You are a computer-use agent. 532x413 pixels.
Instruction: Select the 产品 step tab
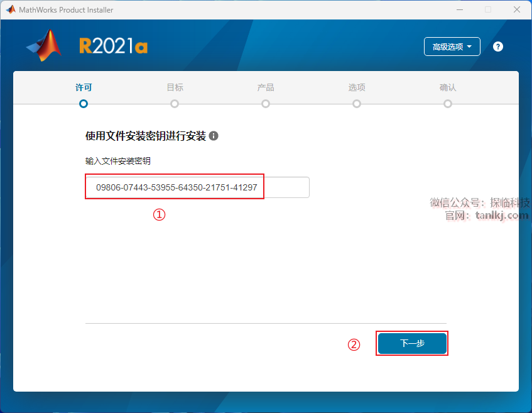click(266, 87)
